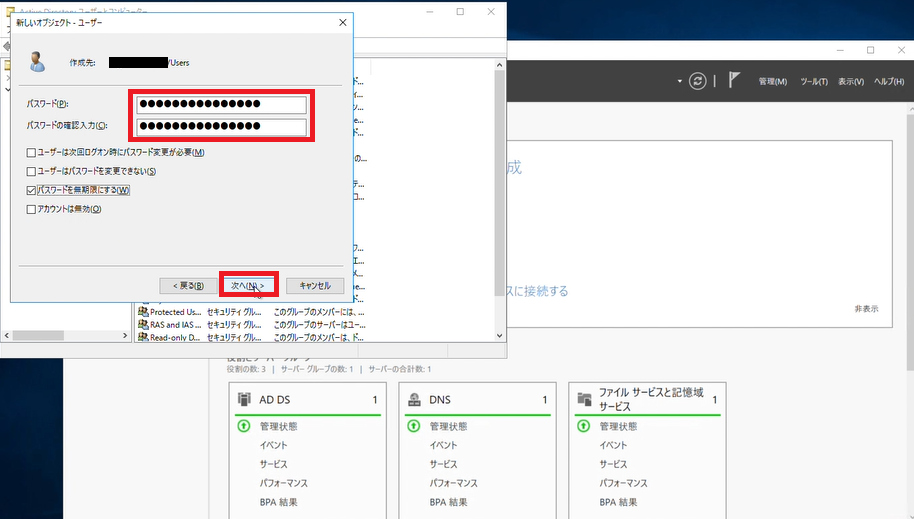Viewport: 914px width, 519px height.
Task: Open file services イベント entry
Action: [613, 446]
